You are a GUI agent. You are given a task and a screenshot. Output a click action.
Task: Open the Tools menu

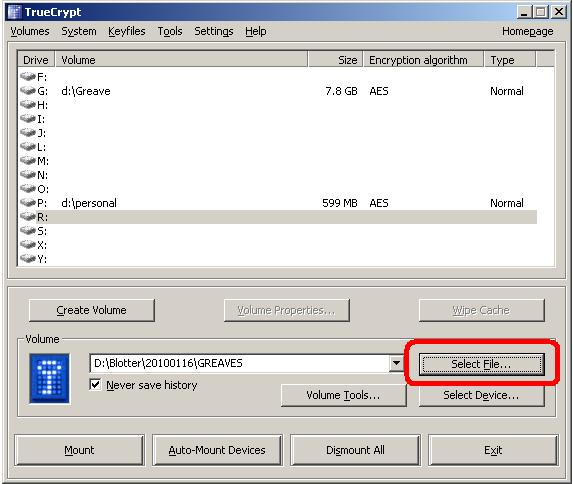170,31
